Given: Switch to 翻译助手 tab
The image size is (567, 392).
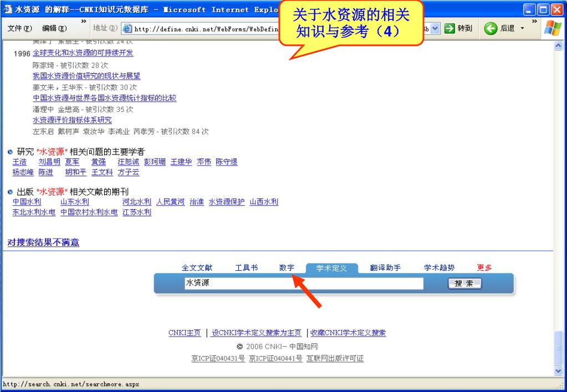Looking at the screenshot, I should (385, 268).
